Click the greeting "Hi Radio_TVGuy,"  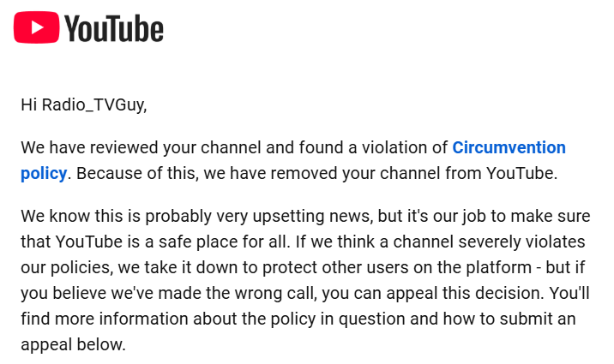pyautogui.click(x=84, y=104)
